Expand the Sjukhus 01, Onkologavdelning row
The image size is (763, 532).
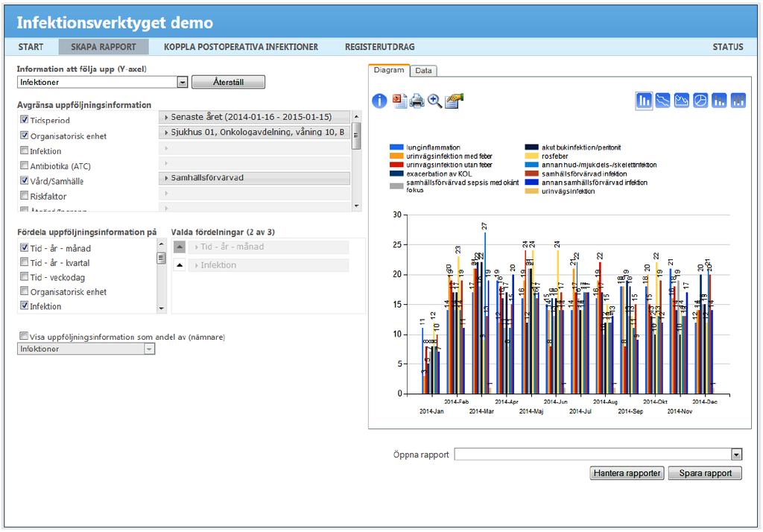coord(255,133)
